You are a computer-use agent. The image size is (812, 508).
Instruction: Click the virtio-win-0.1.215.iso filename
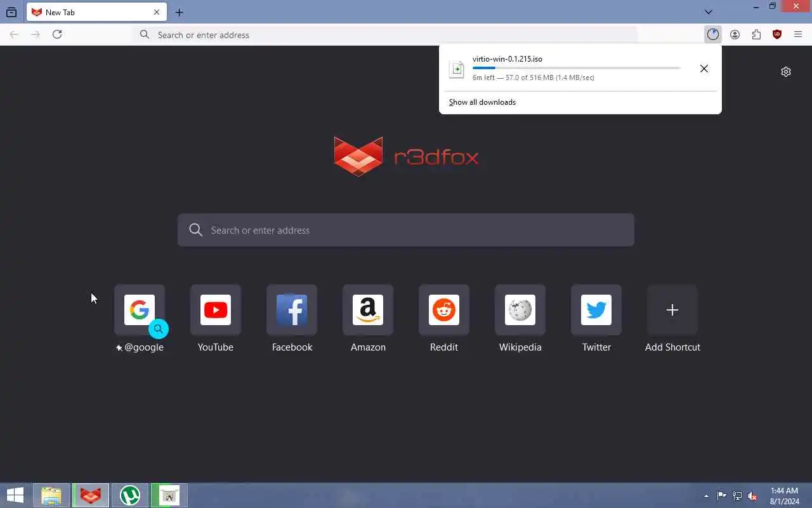tap(507, 59)
